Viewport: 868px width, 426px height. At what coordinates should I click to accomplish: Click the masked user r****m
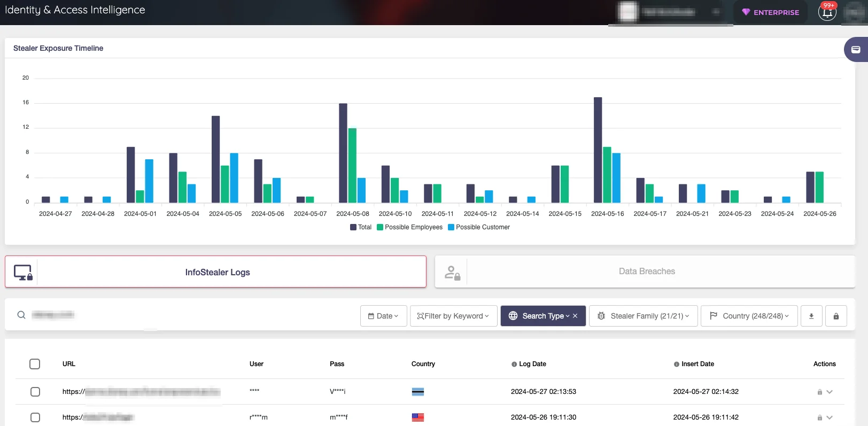click(258, 417)
